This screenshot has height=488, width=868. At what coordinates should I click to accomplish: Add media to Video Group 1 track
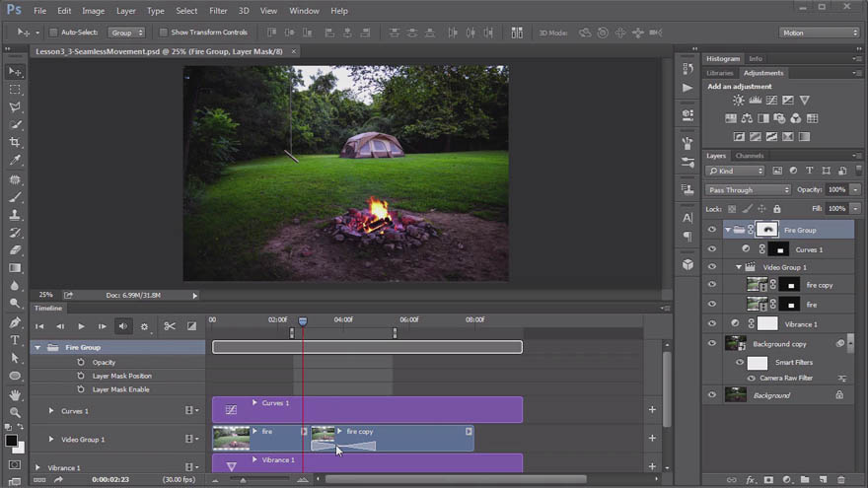click(x=652, y=438)
